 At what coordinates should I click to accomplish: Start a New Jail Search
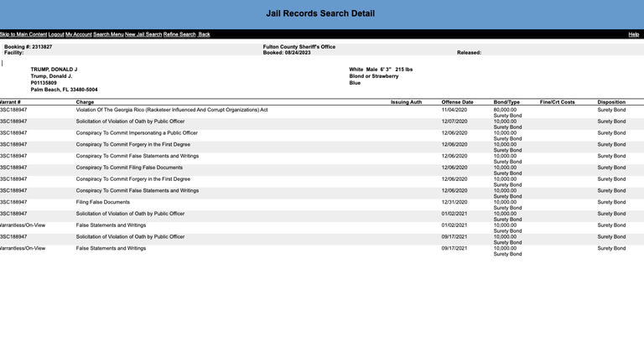tap(143, 34)
